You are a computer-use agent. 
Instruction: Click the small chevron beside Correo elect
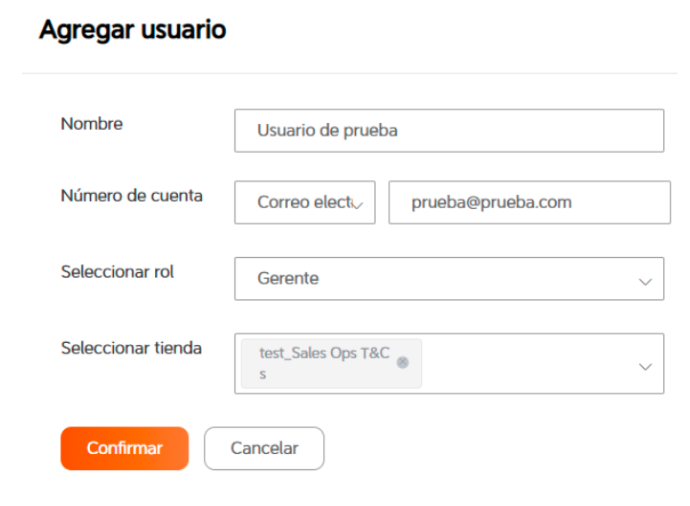tap(357, 205)
